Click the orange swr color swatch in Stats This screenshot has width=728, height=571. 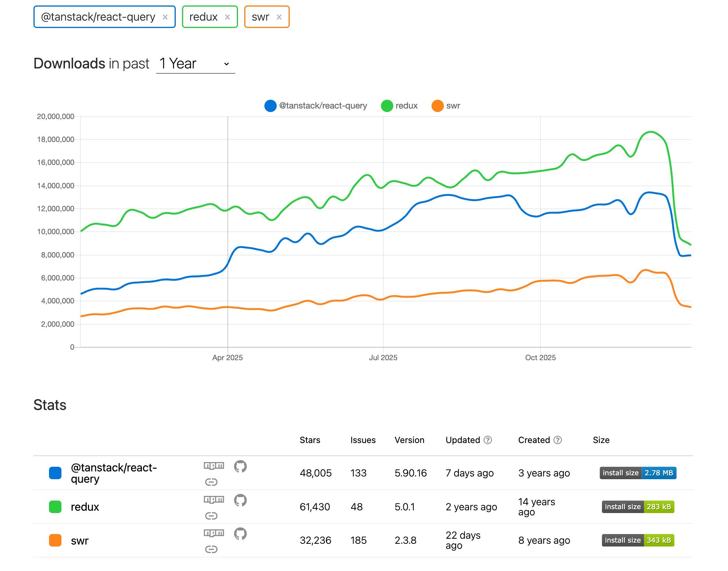click(55, 540)
